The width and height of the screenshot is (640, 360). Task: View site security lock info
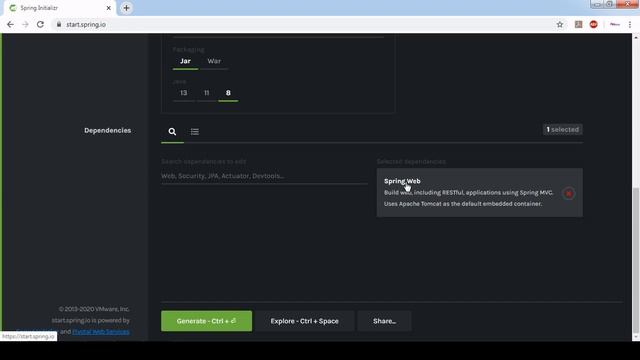coord(59,24)
